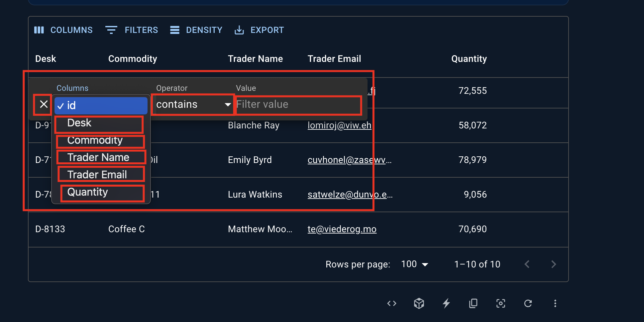This screenshot has height=322, width=644.
Task: Open the more options vertical dots menu
Action: pyautogui.click(x=555, y=303)
